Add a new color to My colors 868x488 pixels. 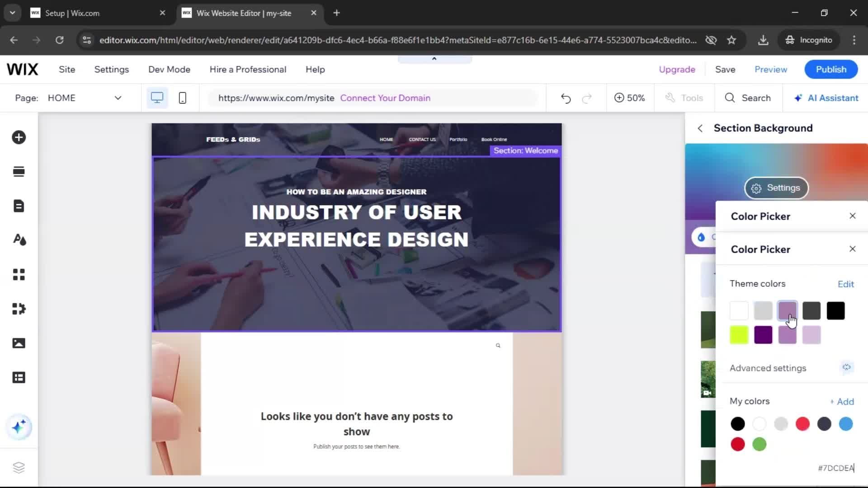click(x=842, y=402)
